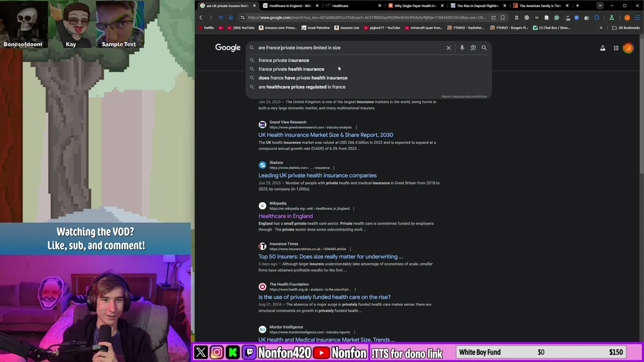
Task: Click the Twitch icon in overlay
Action: (249, 352)
